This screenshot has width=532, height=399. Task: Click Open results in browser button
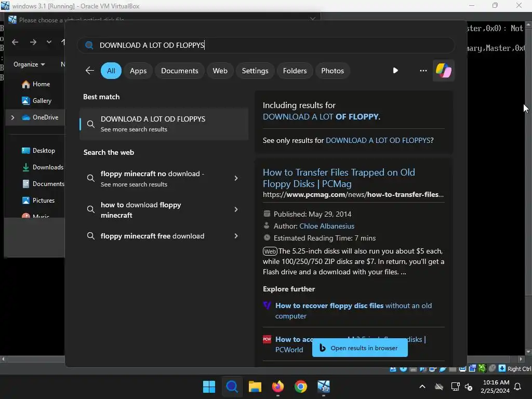point(360,348)
